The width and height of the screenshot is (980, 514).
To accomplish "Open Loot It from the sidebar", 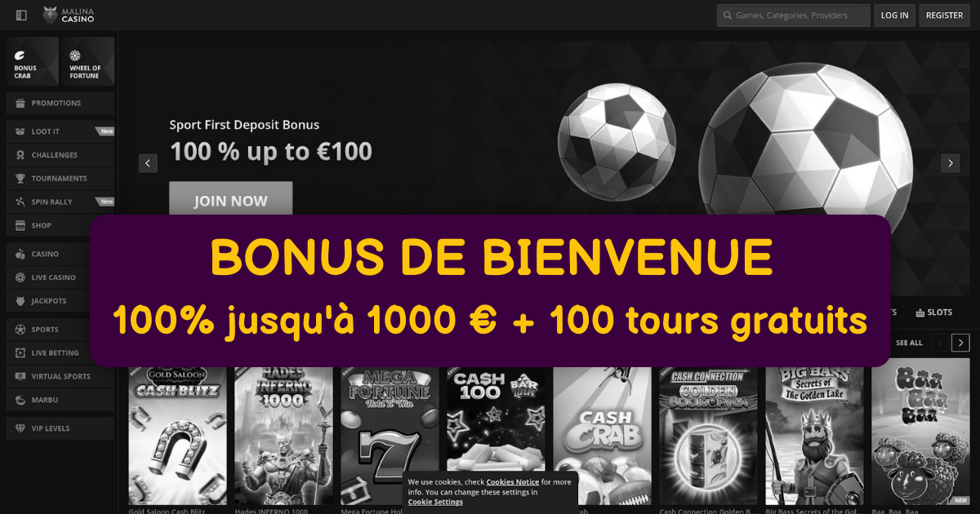I will (60, 131).
